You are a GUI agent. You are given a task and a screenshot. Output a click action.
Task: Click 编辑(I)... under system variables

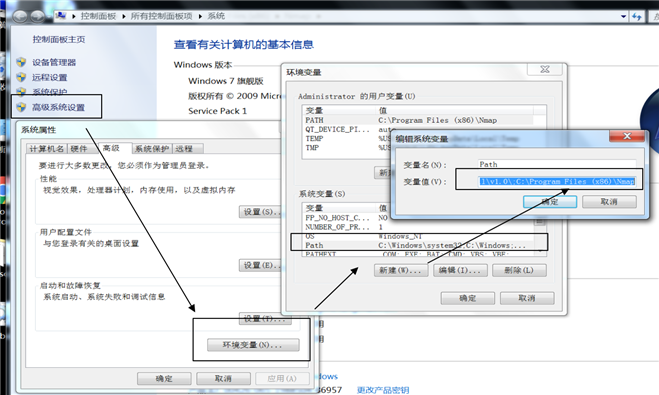pos(460,270)
